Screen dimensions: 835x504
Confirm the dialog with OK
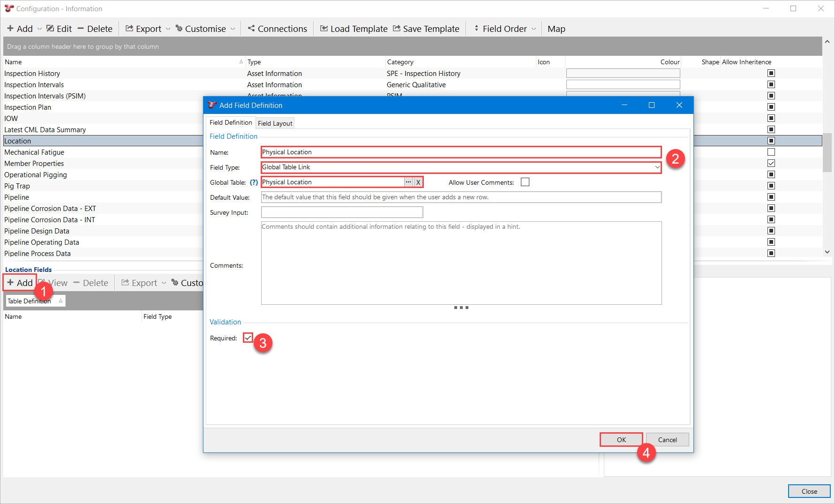point(621,439)
